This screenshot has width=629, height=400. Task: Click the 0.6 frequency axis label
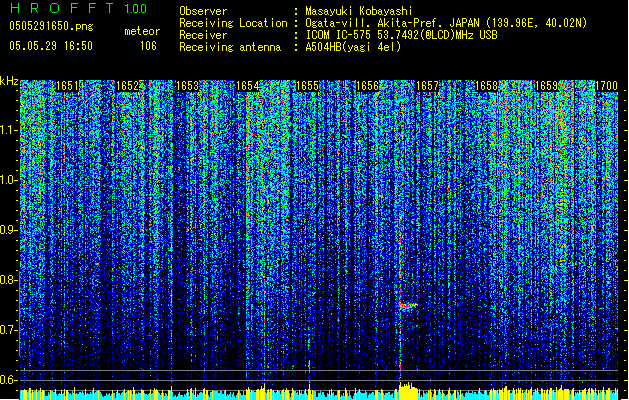(x=9, y=380)
